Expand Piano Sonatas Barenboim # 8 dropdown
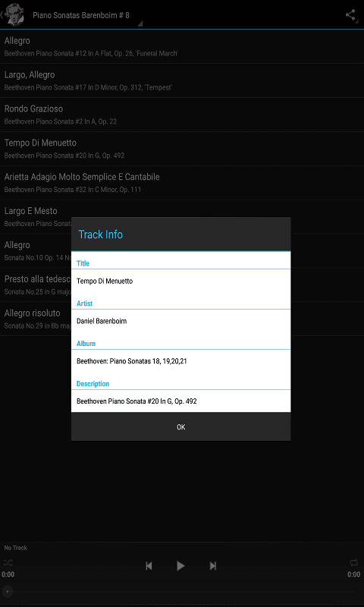This screenshot has height=607, width=364. [x=87, y=15]
